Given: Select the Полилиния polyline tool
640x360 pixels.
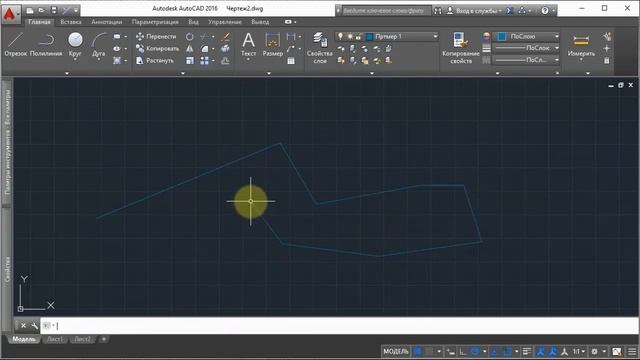Looking at the screenshot, I should [x=46, y=45].
